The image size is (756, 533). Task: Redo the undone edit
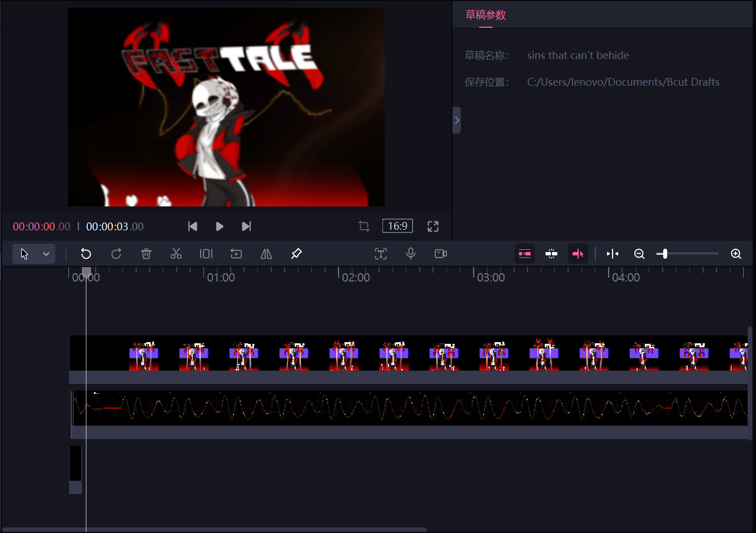coord(116,254)
